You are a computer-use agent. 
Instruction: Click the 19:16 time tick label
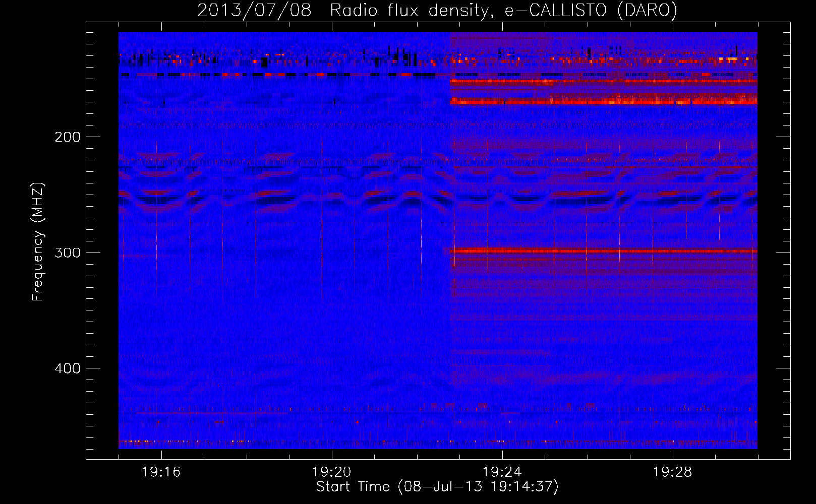tap(161, 472)
